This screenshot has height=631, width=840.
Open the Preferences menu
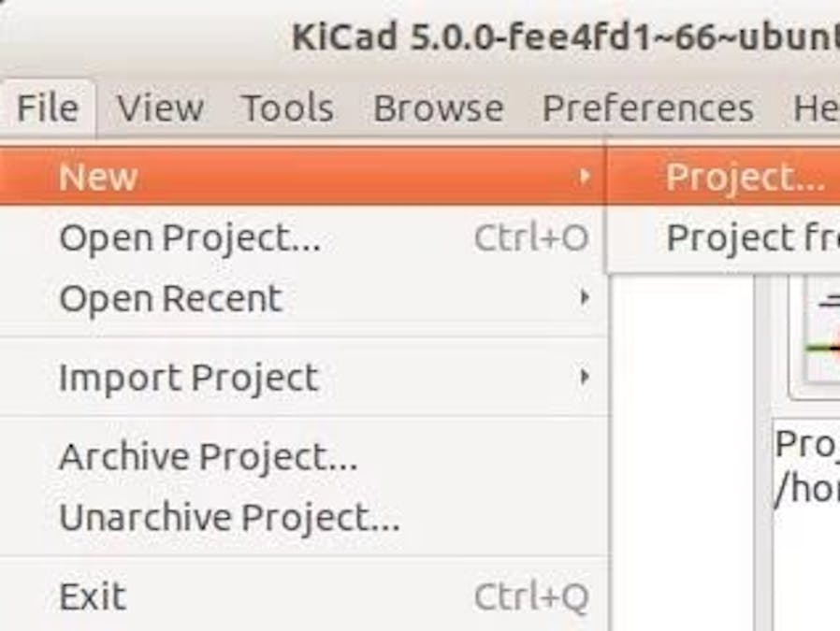647,108
